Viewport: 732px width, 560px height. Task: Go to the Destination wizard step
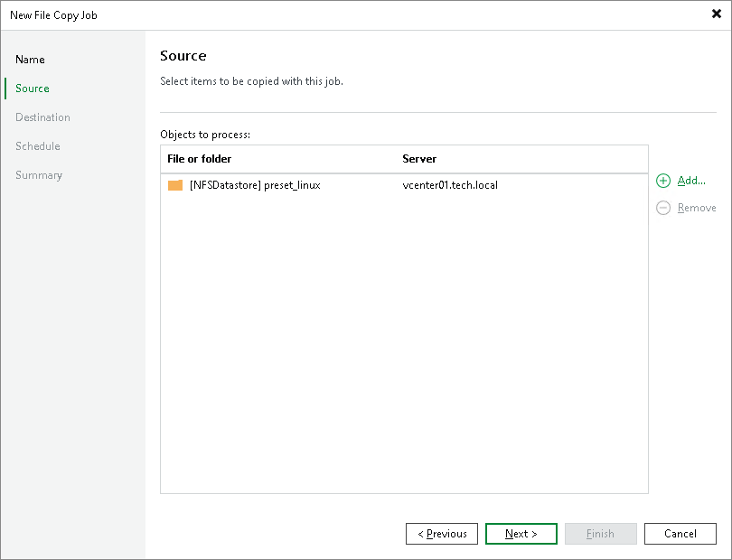click(43, 117)
